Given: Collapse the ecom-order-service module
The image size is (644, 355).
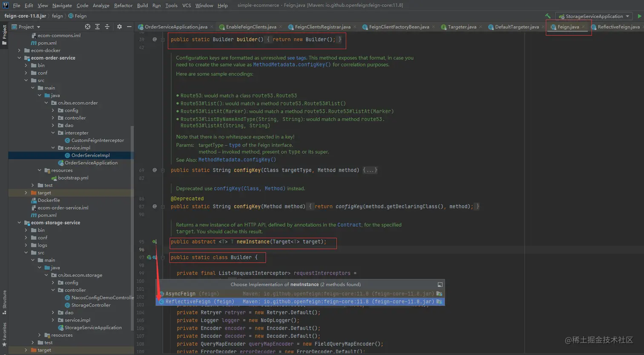Looking at the screenshot, I should coord(19,58).
